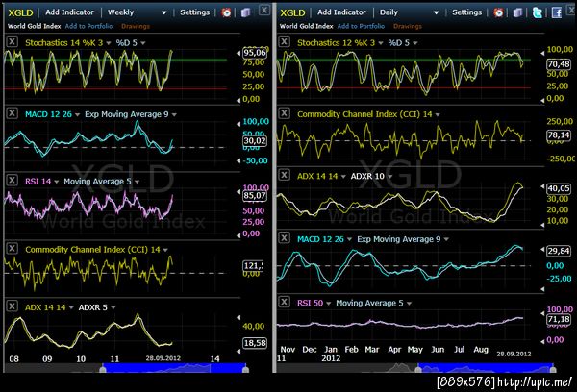Remove the weekly MACD 12 26 indicator
This screenshot has width=577, height=392.
click(x=12, y=113)
